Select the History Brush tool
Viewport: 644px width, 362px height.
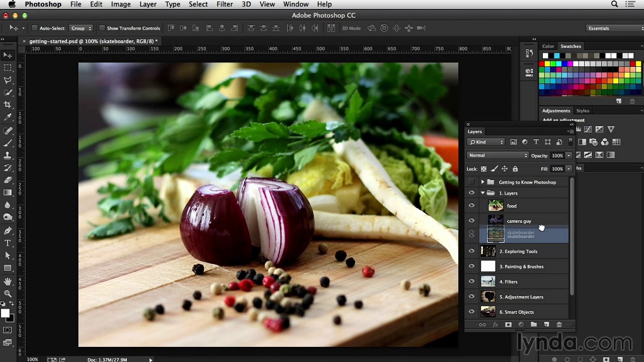point(8,168)
